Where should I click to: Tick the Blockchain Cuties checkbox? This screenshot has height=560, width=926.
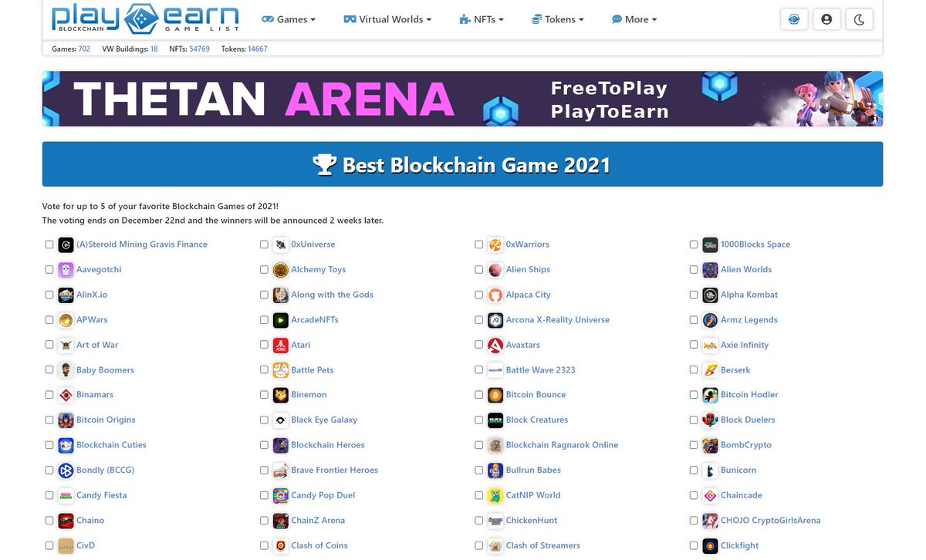click(x=49, y=445)
